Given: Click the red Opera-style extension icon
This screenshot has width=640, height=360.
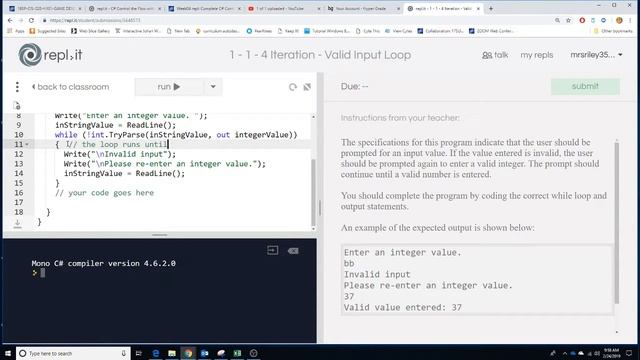Looking at the screenshot, I should pyautogui.click(x=582, y=20).
